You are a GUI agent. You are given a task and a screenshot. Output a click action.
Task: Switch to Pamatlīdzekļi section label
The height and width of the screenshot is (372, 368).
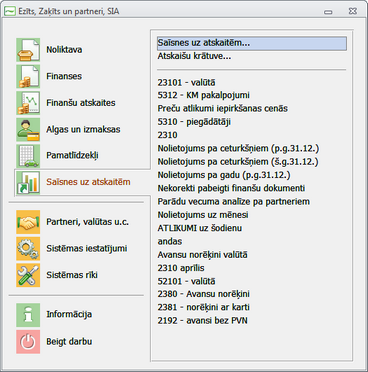pos(72,156)
